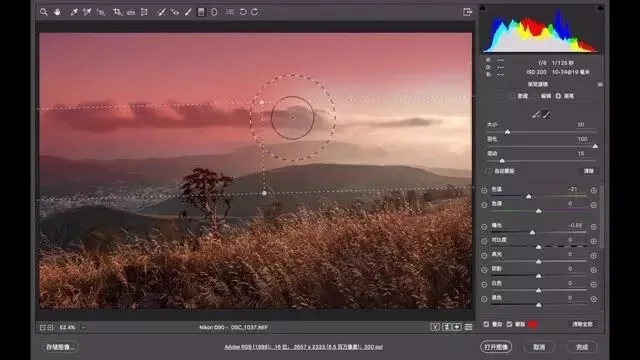
Task: Toggle the 蒙版 mask checkbox
Action: coord(509,324)
